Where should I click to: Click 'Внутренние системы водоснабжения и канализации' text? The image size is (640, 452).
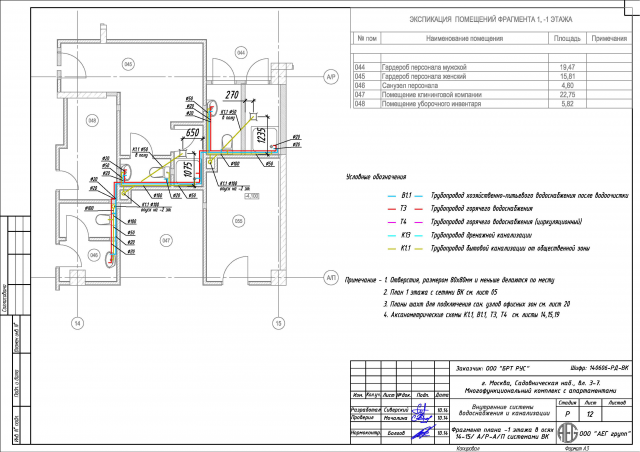(x=504, y=410)
